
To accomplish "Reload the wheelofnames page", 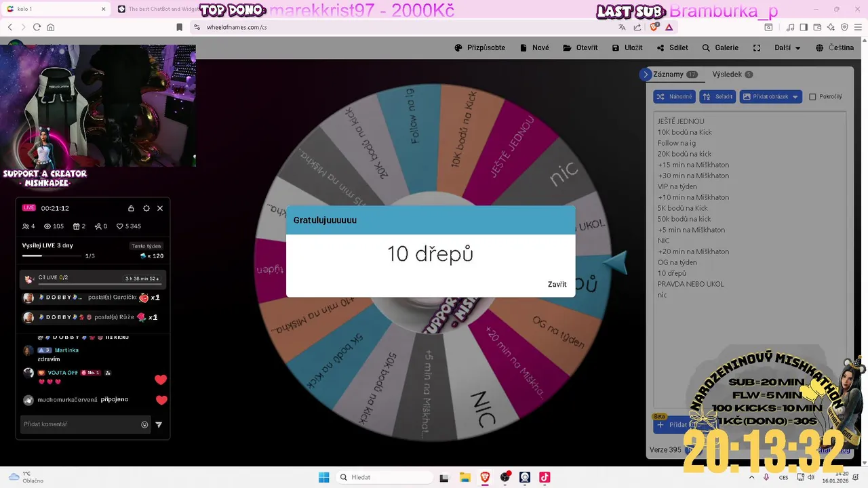I will coord(37,27).
